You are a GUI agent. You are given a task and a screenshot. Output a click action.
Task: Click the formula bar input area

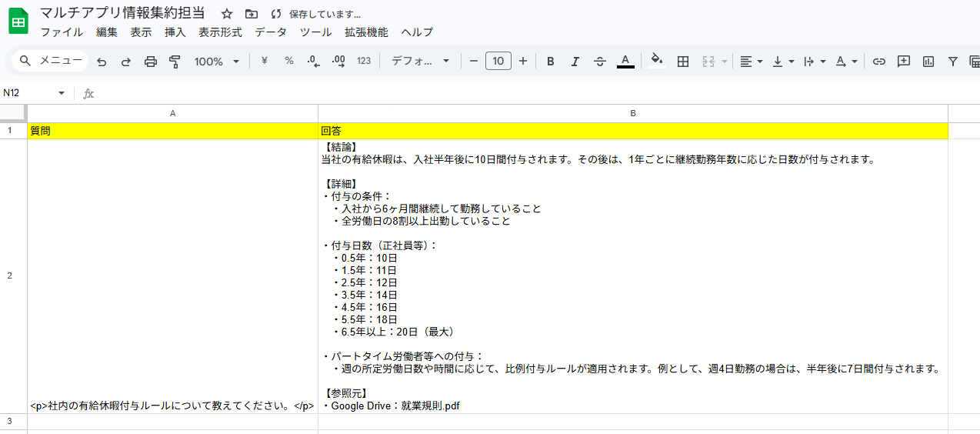point(538,93)
